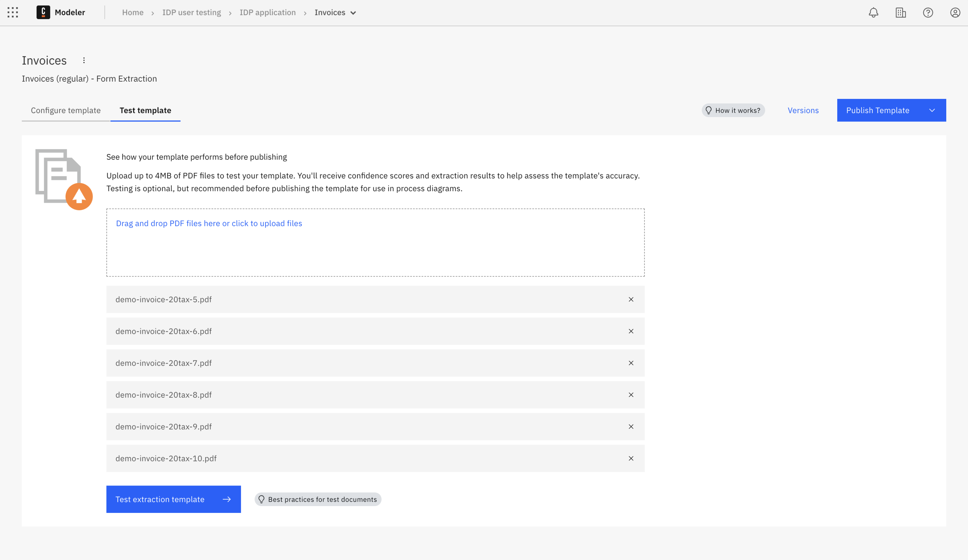
Task: Open the user profile icon
Action: tap(955, 13)
